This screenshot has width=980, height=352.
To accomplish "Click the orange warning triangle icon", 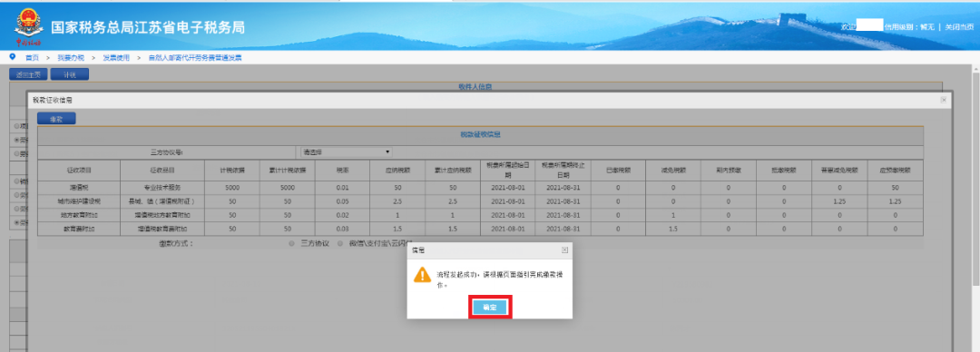I will pyautogui.click(x=423, y=275).
